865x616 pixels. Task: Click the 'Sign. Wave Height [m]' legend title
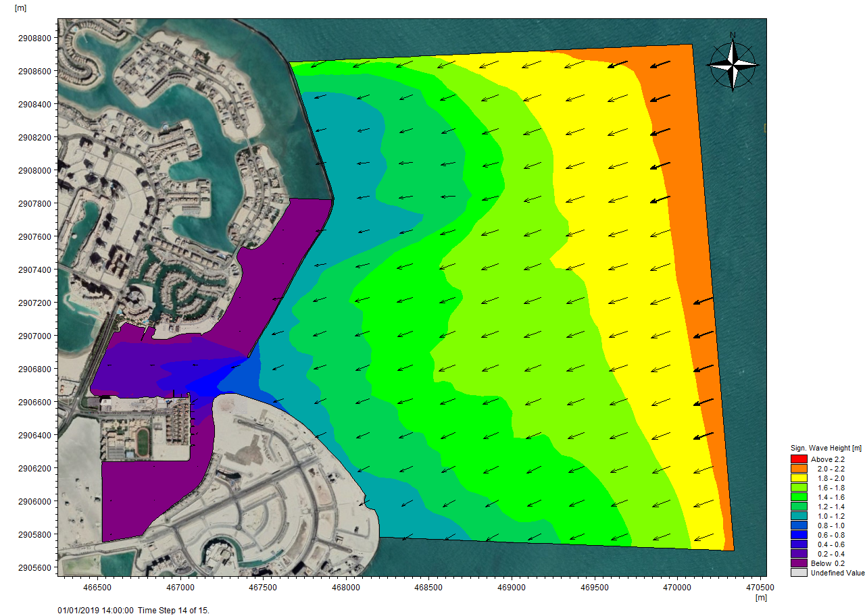click(x=826, y=448)
